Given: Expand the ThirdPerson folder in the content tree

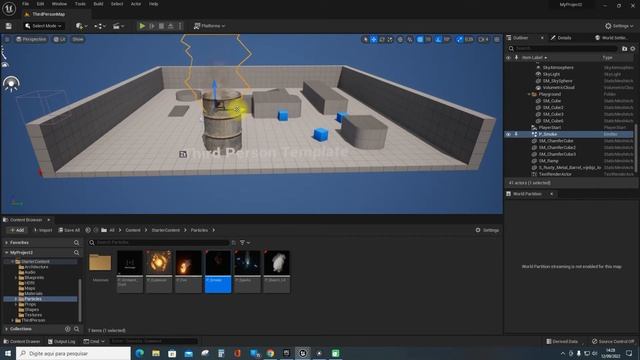Looking at the screenshot, I should 13,320.
